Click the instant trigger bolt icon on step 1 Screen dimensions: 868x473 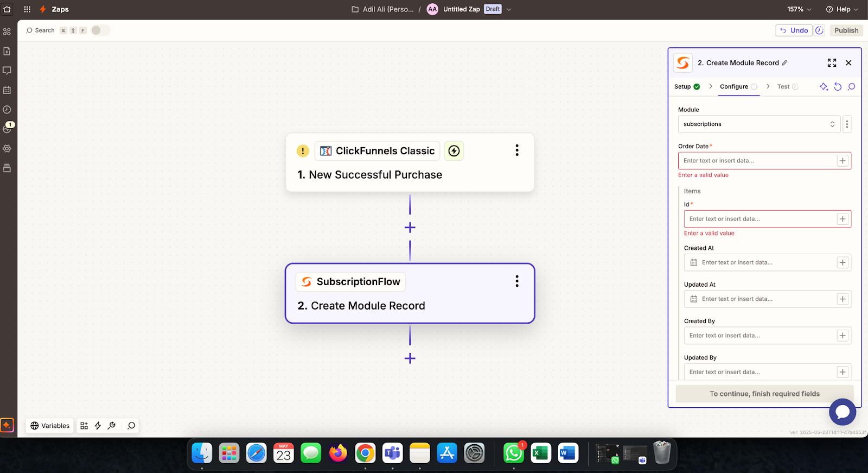tap(454, 151)
